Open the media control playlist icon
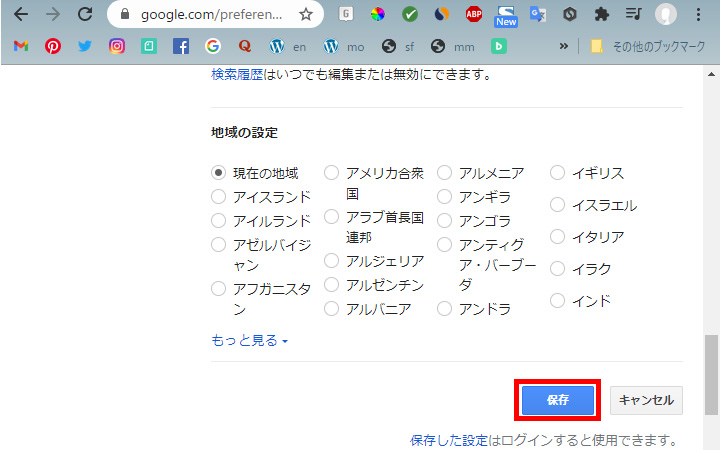The height and width of the screenshot is (450, 720). [x=633, y=14]
